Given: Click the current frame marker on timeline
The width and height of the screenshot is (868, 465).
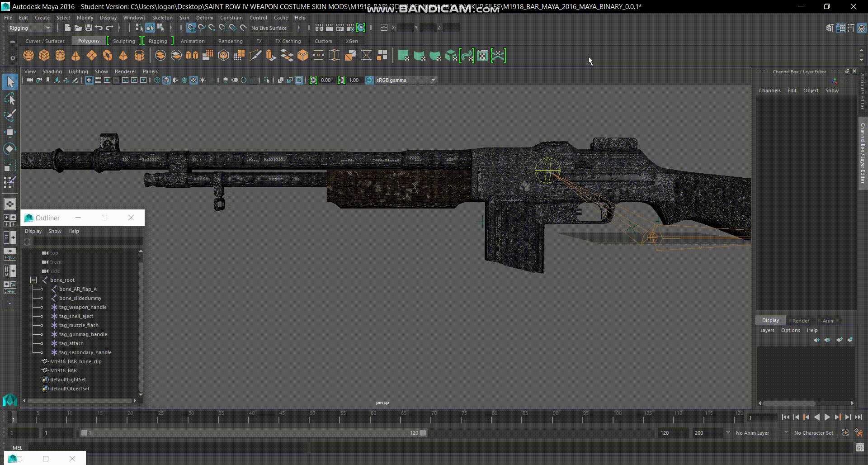Looking at the screenshot, I should (x=14, y=417).
